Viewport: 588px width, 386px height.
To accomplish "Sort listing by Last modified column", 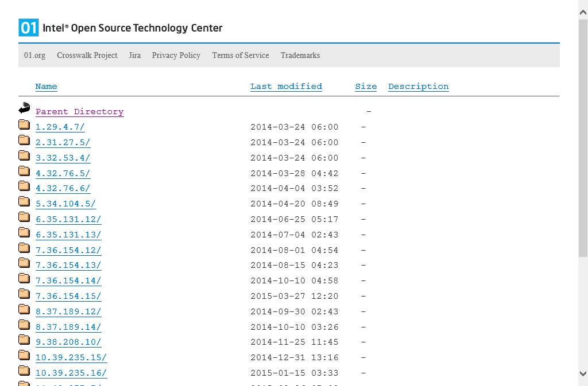I will [x=286, y=87].
